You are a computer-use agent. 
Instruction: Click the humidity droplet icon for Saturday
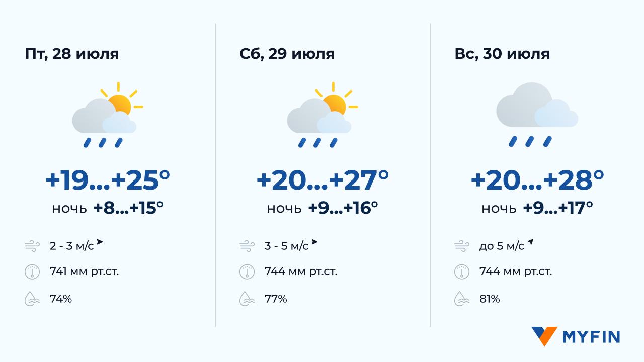[x=247, y=299]
